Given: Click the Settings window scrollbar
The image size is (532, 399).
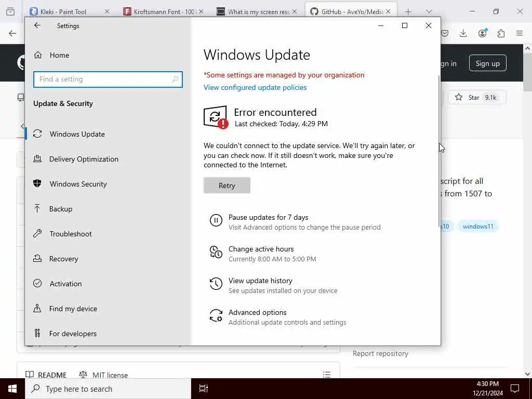Looking at the screenshot, I should [439, 151].
